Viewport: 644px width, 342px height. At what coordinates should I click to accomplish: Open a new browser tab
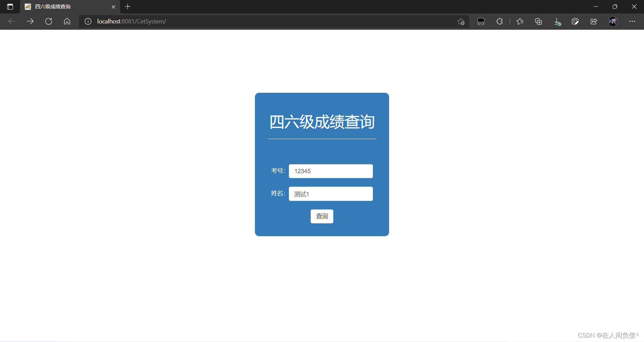pyautogui.click(x=127, y=6)
